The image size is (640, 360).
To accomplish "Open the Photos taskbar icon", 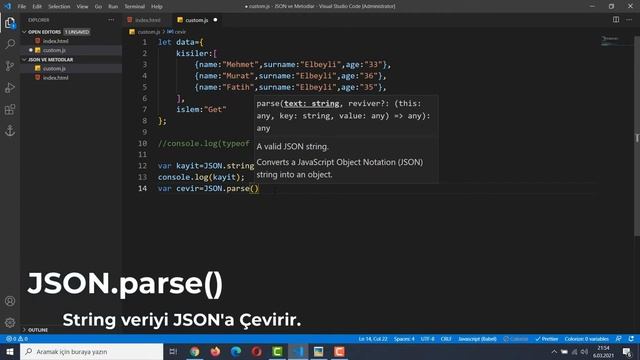I will [319, 351].
